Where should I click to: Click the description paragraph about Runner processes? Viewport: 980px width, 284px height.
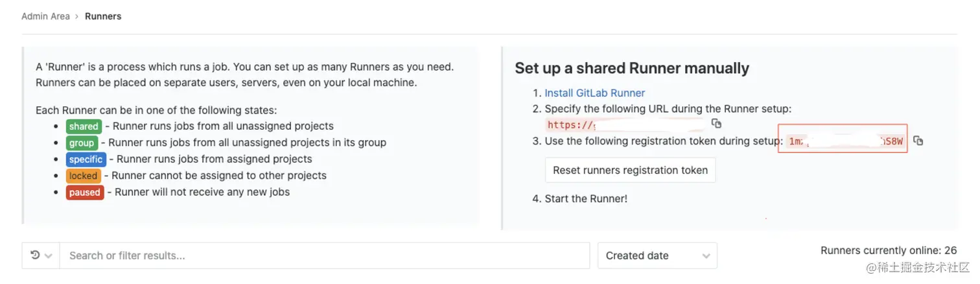pos(245,75)
